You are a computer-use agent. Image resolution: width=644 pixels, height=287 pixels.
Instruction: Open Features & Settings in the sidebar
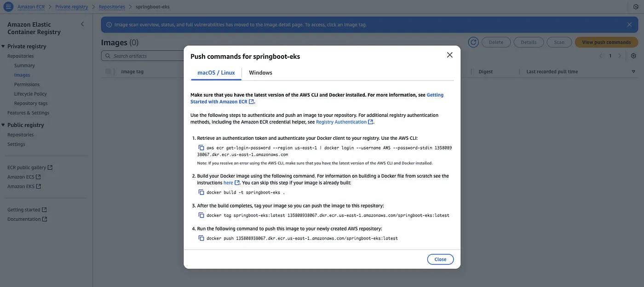[28, 113]
